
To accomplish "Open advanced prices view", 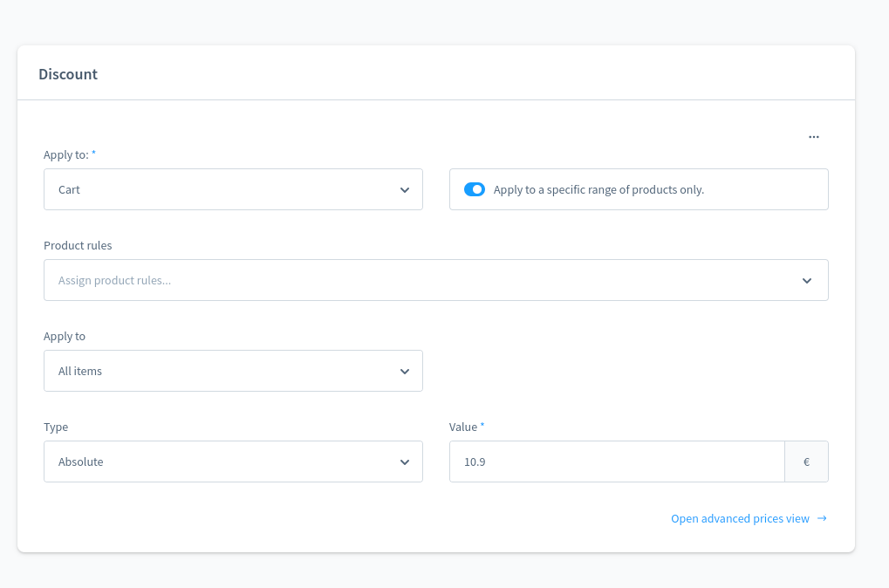I will click(739, 518).
